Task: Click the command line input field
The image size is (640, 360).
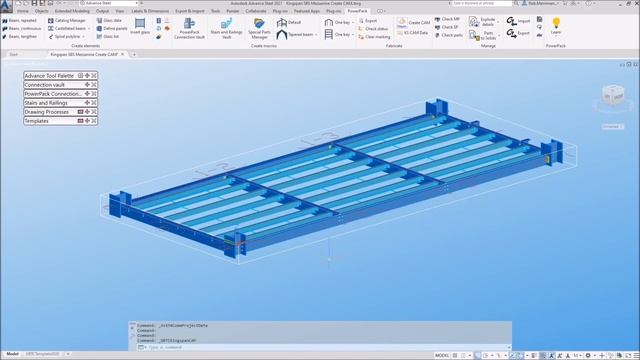Action: click(324, 347)
